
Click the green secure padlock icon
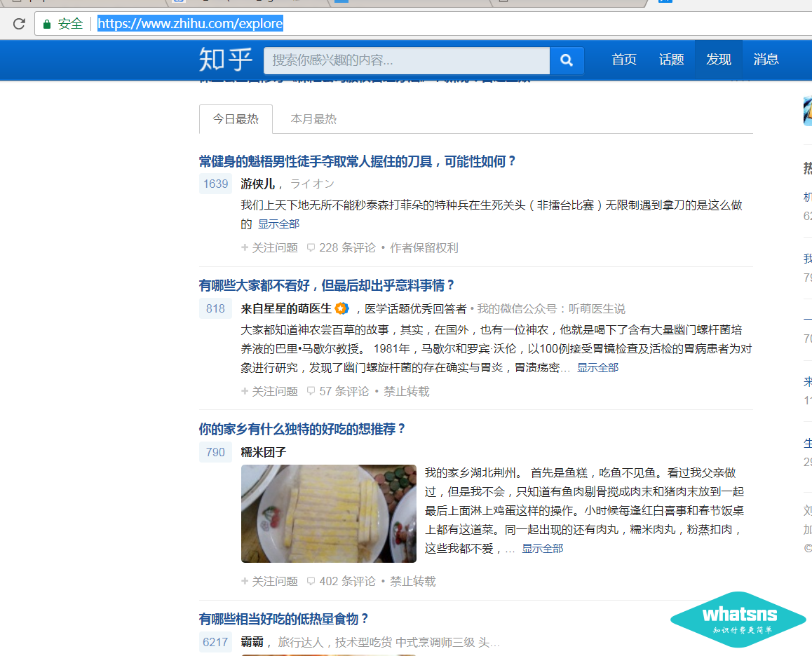tap(47, 24)
